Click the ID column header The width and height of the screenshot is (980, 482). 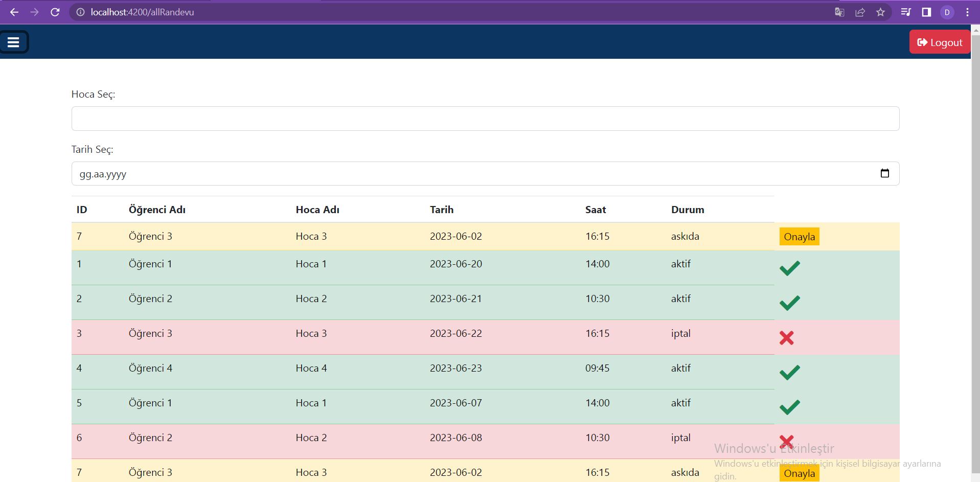pyautogui.click(x=82, y=210)
